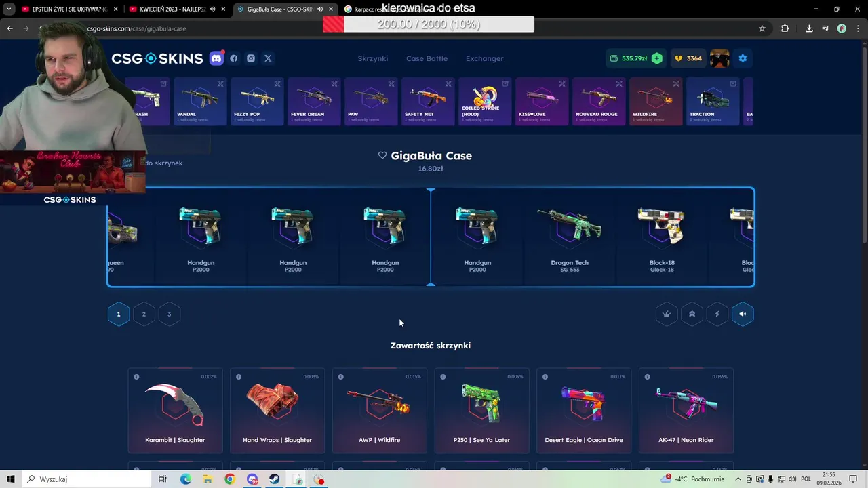
Task: Click the FIZZY POP live drop card
Action: [257, 101]
